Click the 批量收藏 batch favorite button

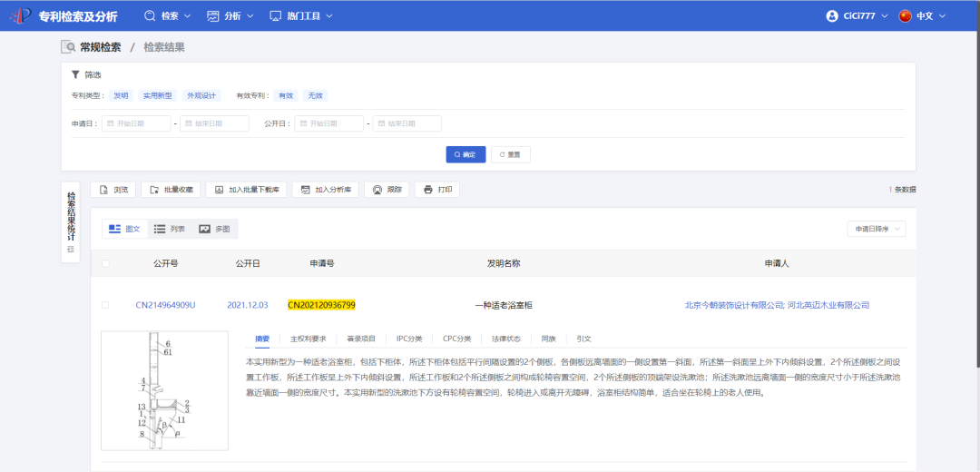click(171, 190)
